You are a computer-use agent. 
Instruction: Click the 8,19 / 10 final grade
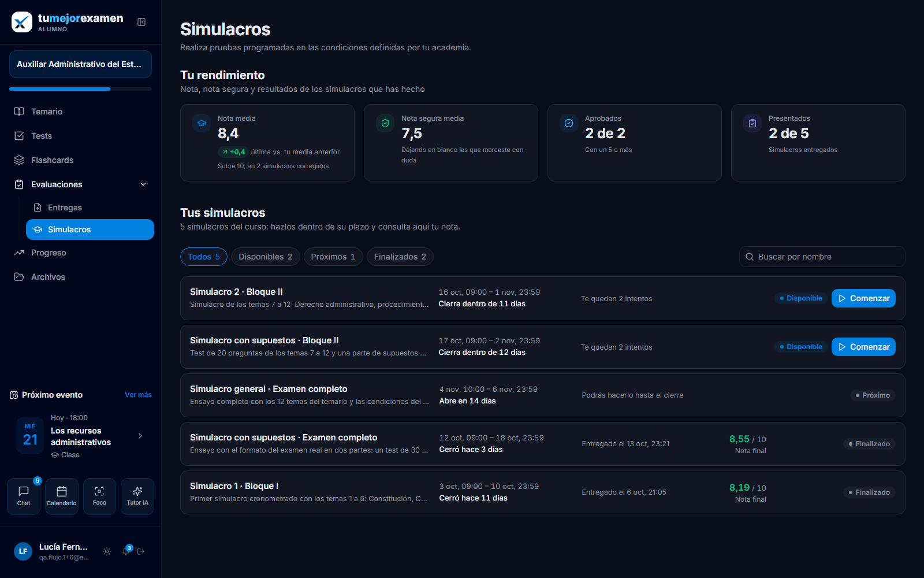tap(747, 488)
